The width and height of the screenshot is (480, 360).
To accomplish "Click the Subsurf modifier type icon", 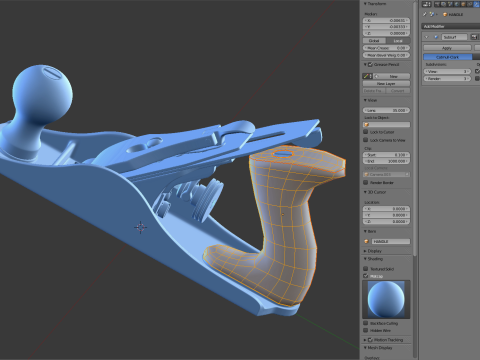I will tap(436, 37).
